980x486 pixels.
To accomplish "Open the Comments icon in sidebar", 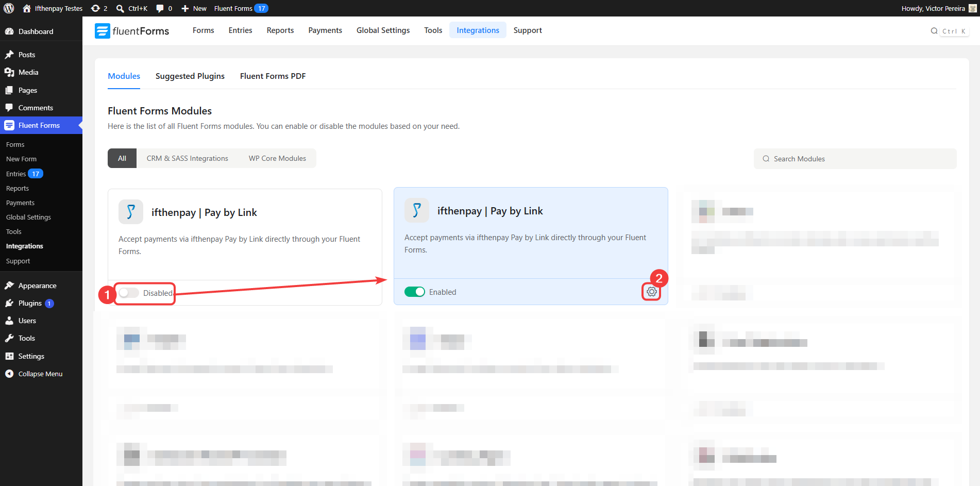I will pyautogui.click(x=9, y=108).
